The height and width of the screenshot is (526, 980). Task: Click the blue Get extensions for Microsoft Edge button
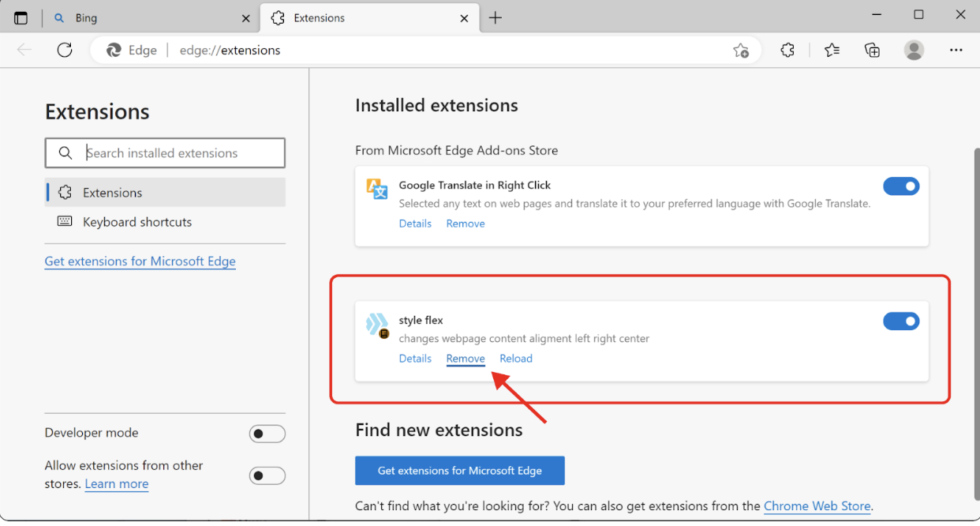tap(459, 471)
